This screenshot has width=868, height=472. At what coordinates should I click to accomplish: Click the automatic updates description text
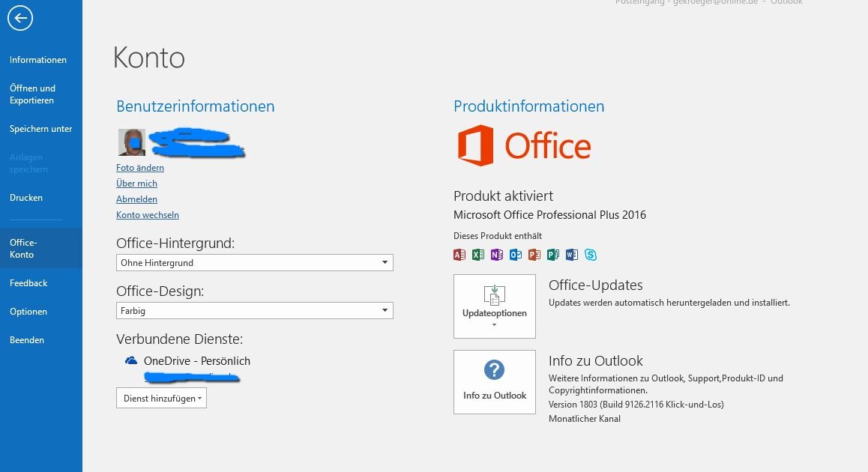(x=669, y=303)
